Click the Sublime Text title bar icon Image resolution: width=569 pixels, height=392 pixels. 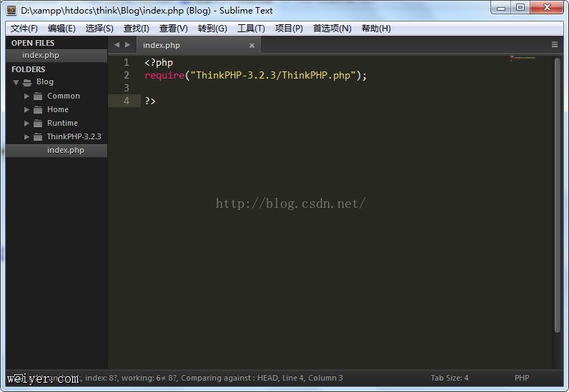point(11,10)
